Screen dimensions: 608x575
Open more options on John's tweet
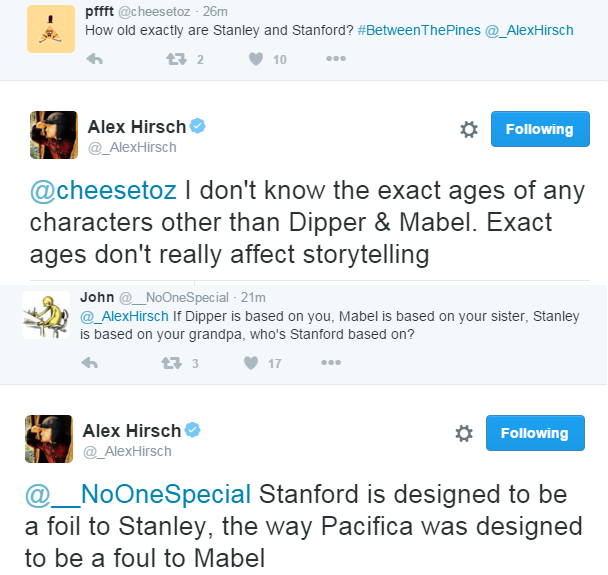pyautogui.click(x=330, y=363)
